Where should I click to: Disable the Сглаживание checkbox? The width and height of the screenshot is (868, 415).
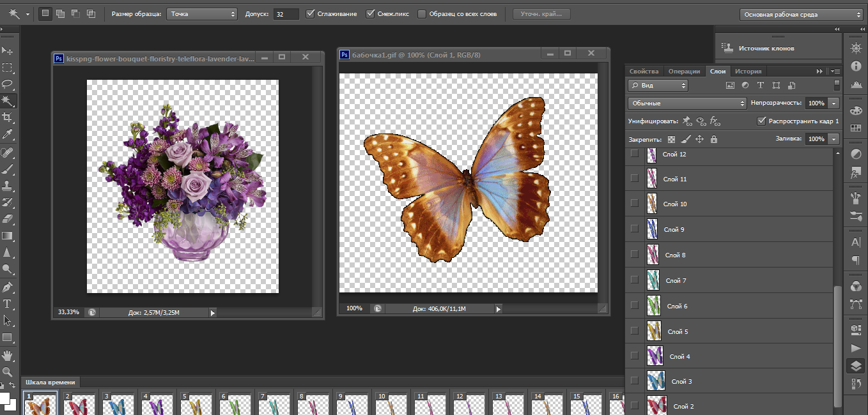311,13
